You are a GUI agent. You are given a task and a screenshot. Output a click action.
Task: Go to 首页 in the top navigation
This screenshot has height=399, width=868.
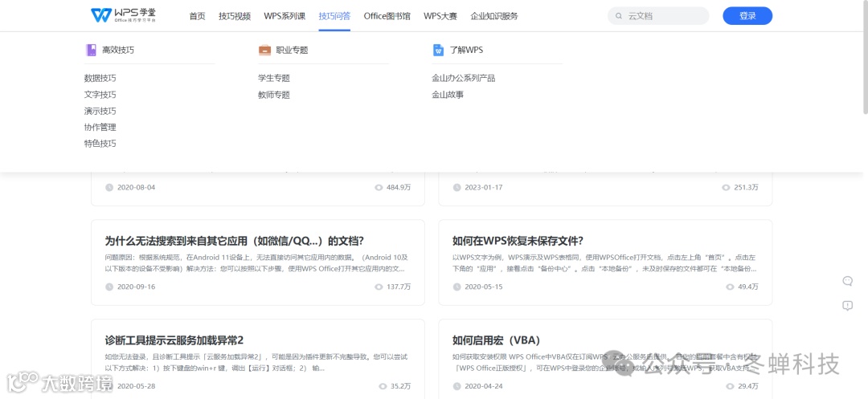pyautogui.click(x=197, y=16)
